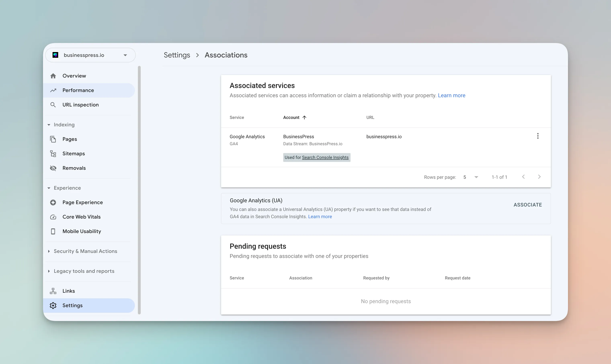The width and height of the screenshot is (611, 364).
Task: Click Learn more link under Associated services
Action: (x=451, y=95)
